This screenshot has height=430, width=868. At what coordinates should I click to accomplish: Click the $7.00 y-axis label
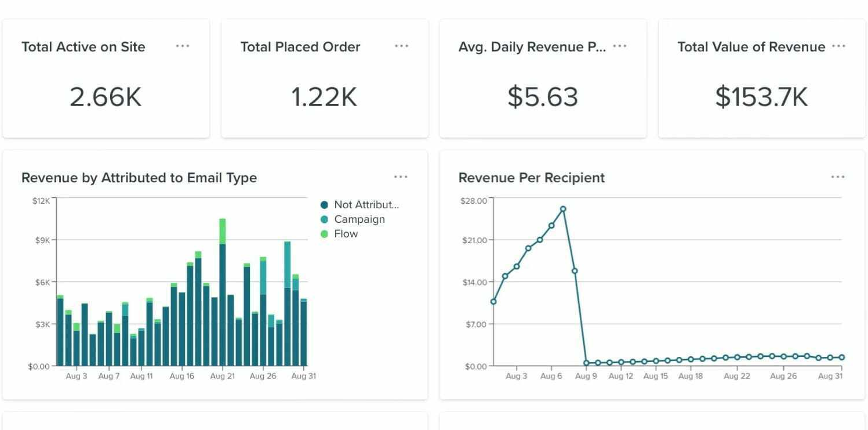click(x=475, y=324)
